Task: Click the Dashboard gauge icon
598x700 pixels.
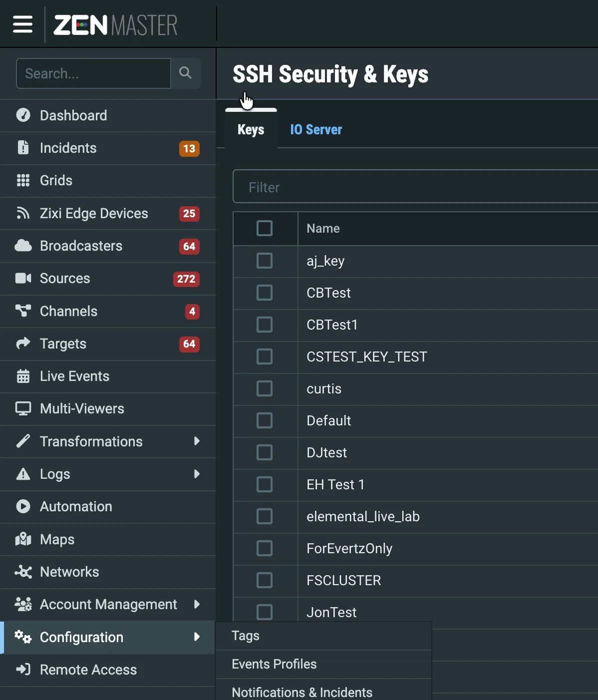Action: click(23, 115)
